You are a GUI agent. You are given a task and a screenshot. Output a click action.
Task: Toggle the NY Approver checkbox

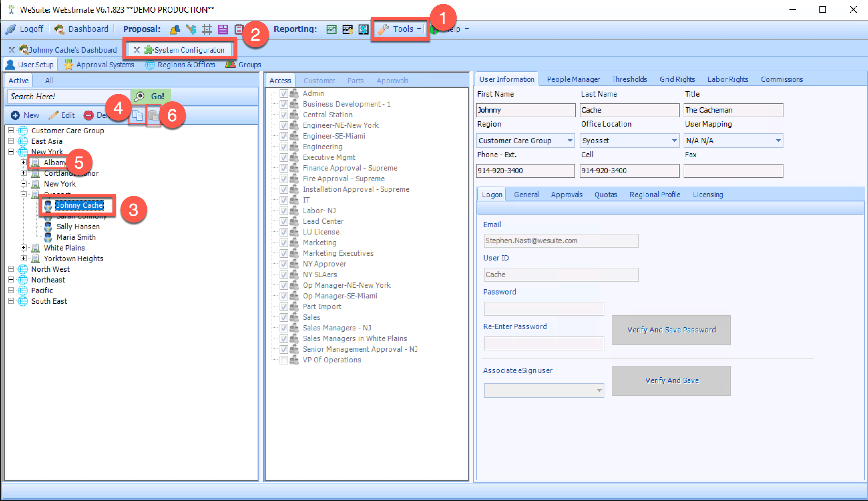coord(284,264)
